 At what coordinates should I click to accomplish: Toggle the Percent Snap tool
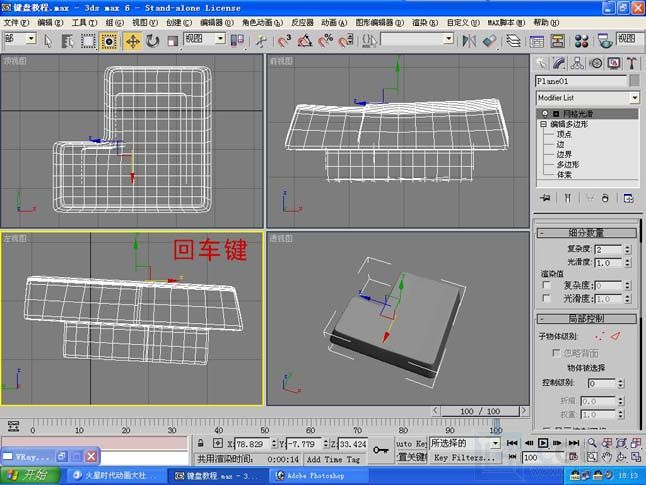pyautogui.click(x=325, y=41)
